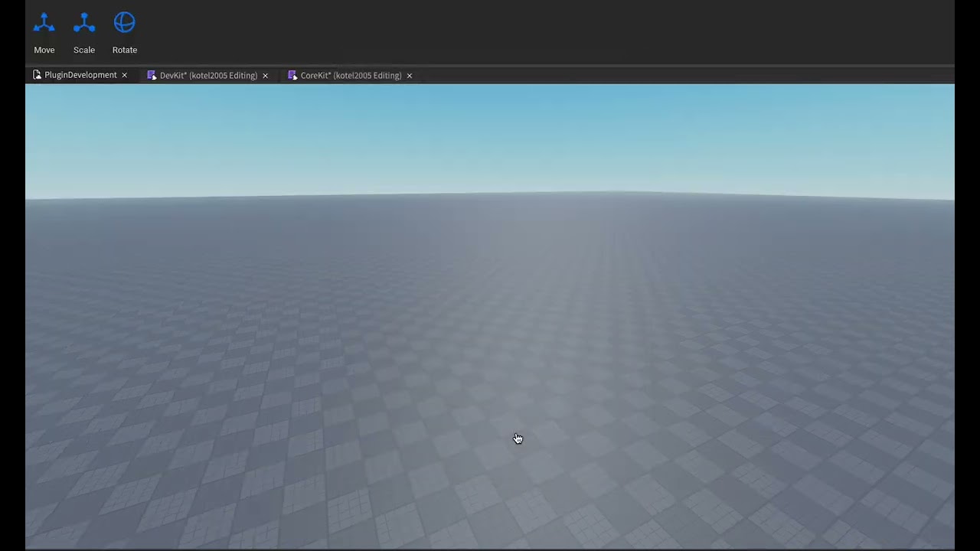Select the Rotate tool icon
Viewport: 980px width, 551px height.
point(125,23)
